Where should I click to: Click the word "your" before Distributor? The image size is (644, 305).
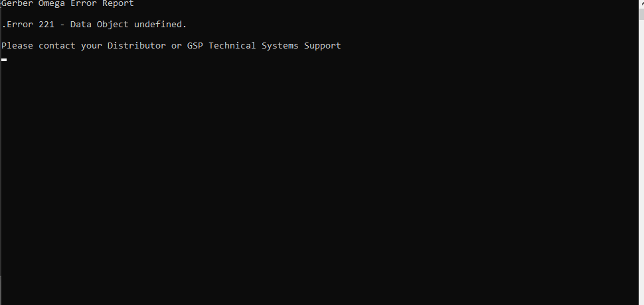click(92, 47)
